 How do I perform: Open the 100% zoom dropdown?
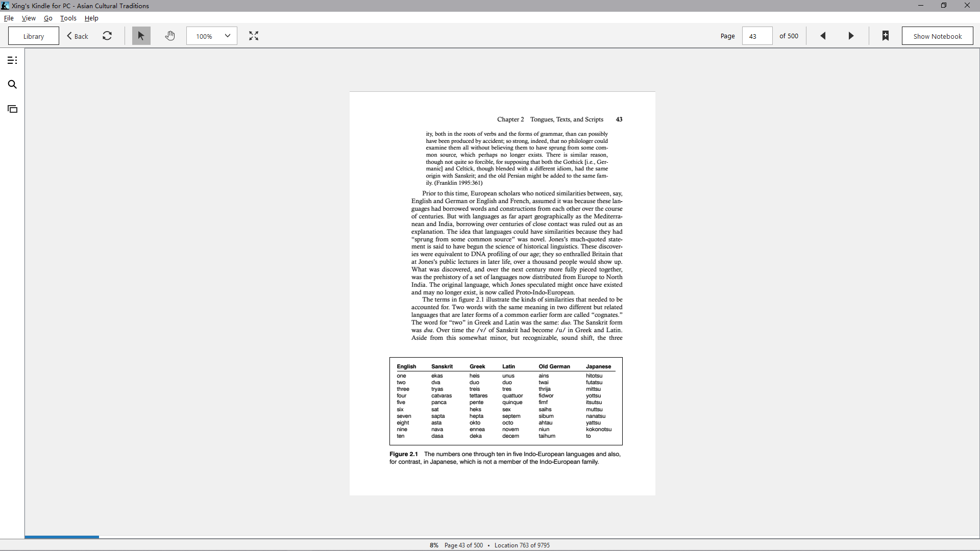pos(212,36)
